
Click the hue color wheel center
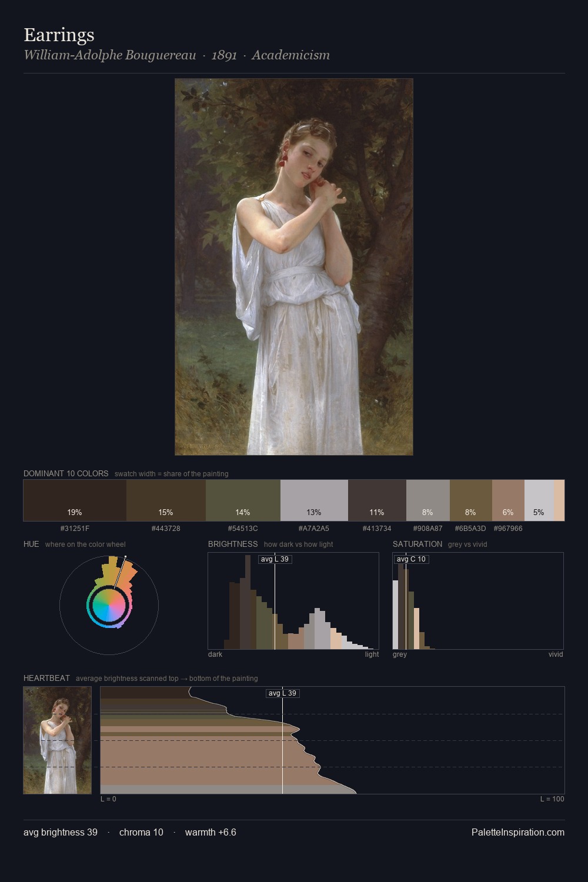[109, 606]
